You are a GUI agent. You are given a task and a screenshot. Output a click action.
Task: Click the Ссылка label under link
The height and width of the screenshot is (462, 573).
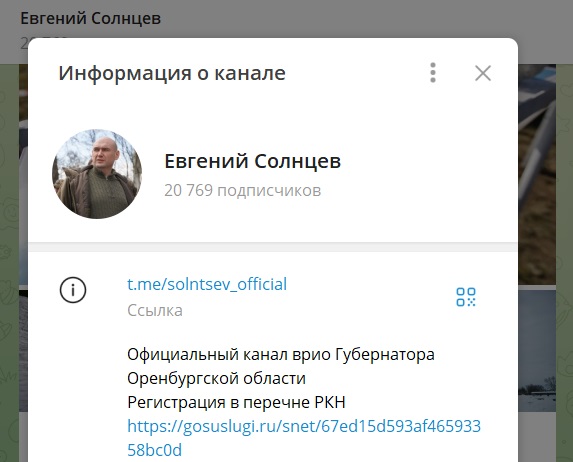point(155,311)
